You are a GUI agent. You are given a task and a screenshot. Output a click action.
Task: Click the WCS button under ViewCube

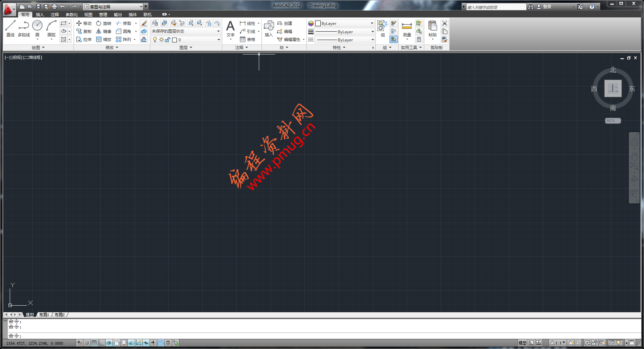point(613,120)
